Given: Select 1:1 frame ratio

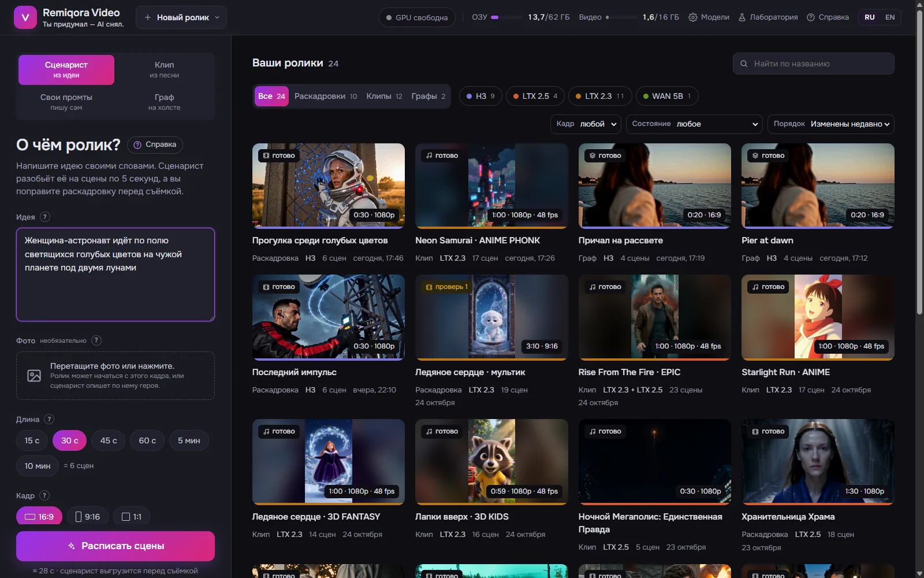Looking at the screenshot, I should (x=131, y=517).
